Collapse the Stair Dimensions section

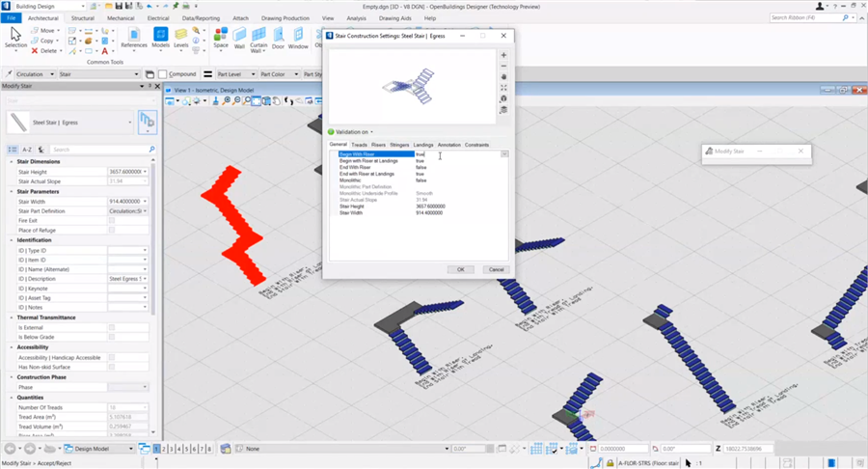click(x=12, y=162)
